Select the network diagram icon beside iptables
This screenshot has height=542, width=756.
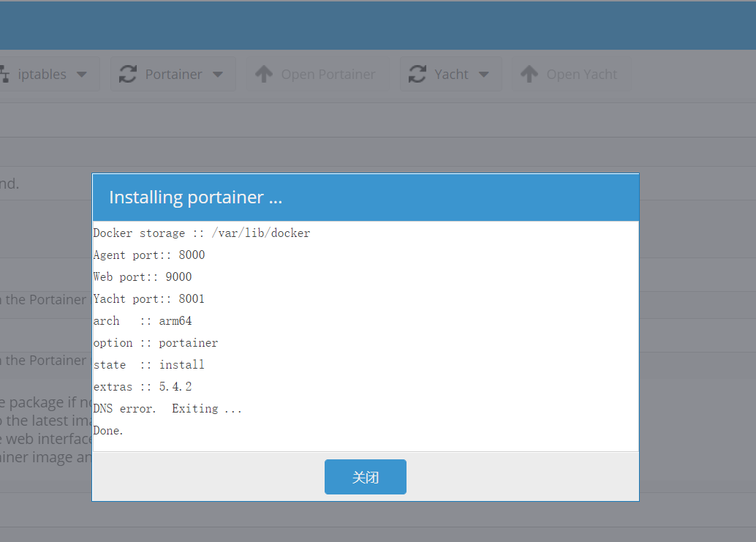pyautogui.click(x=4, y=74)
